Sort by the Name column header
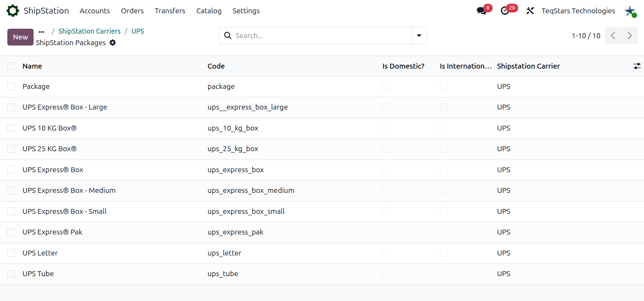 point(32,66)
